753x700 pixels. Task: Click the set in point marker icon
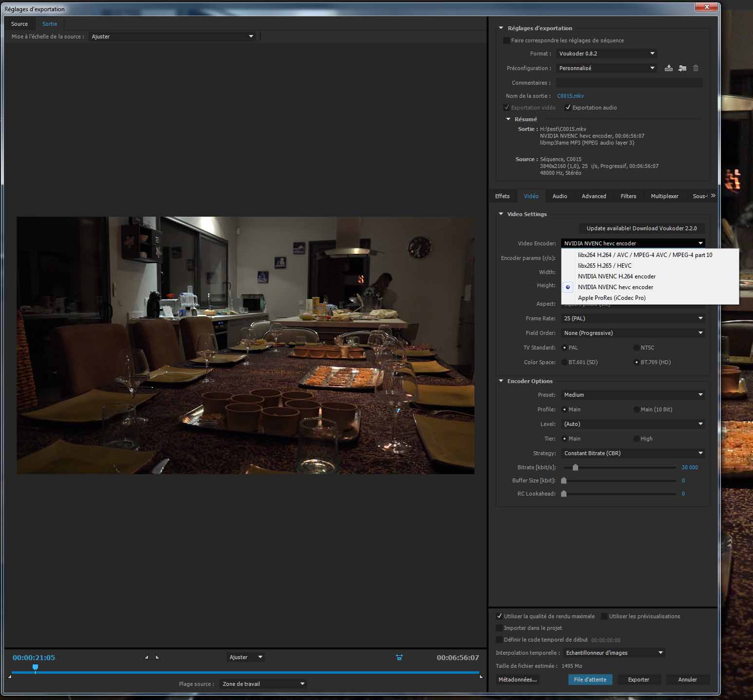pyautogui.click(x=147, y=657)
